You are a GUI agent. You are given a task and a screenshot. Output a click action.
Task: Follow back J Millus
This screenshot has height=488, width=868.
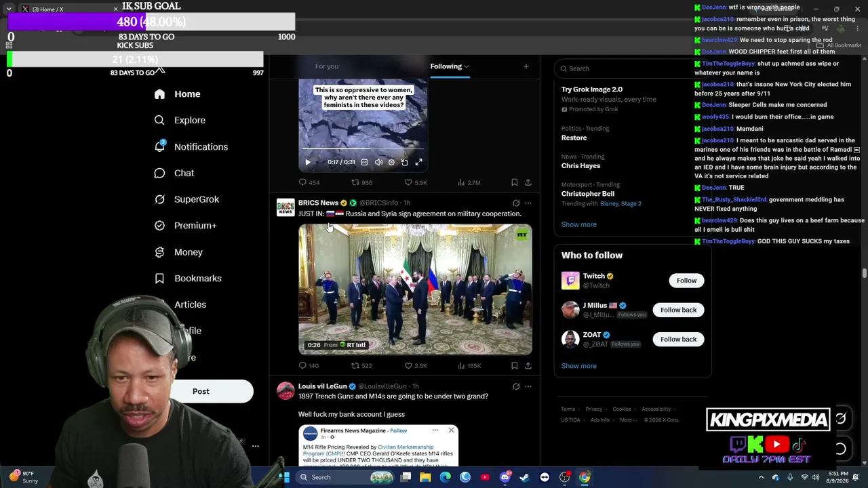click(678, 310)
